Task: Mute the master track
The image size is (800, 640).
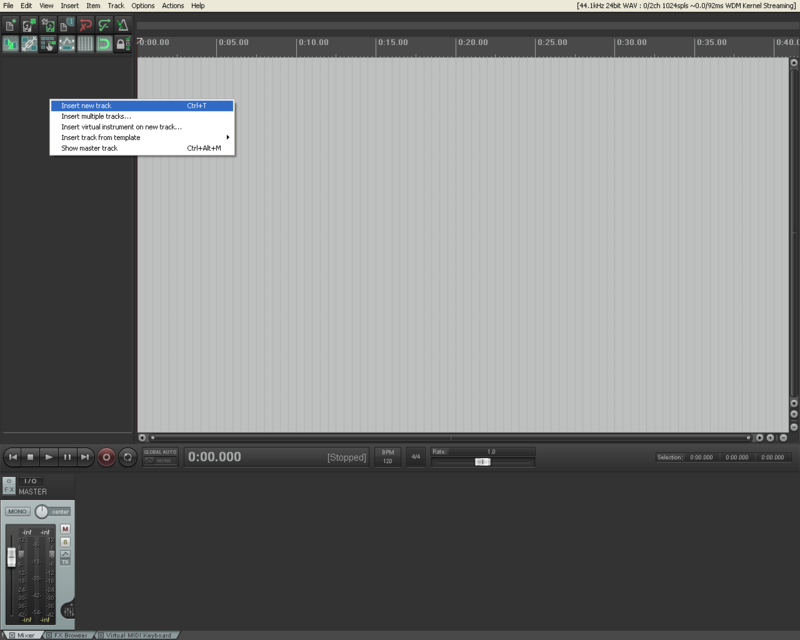Action: [65, 529]
